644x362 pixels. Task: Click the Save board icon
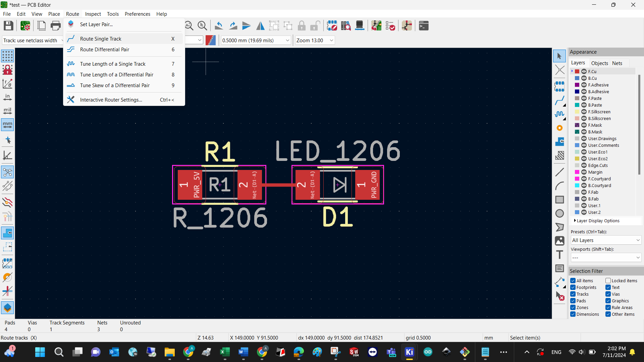pos(8,26)
